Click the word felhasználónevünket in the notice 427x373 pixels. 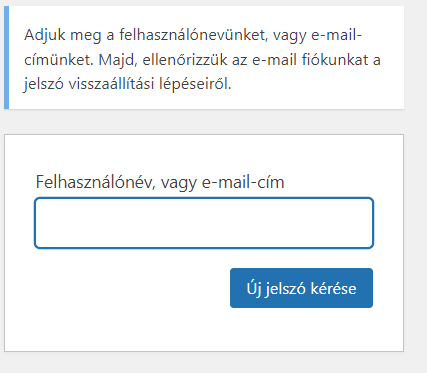tap(194, 35)
